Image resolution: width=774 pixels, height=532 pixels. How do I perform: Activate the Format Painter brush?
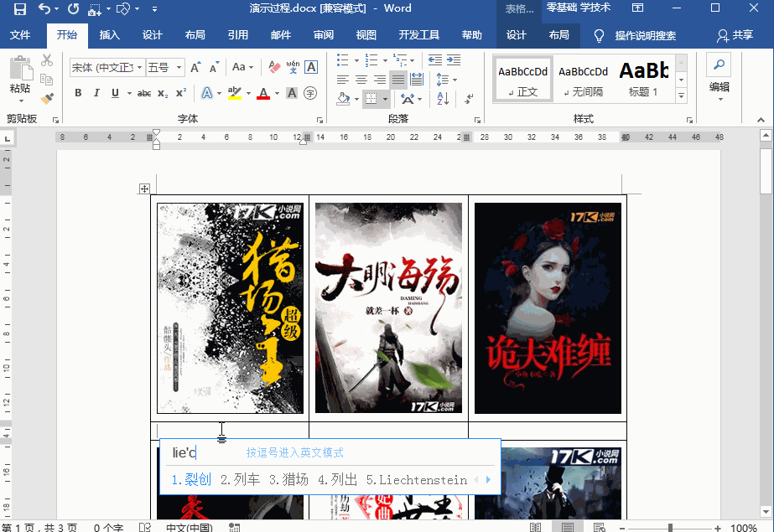point(47,99)
